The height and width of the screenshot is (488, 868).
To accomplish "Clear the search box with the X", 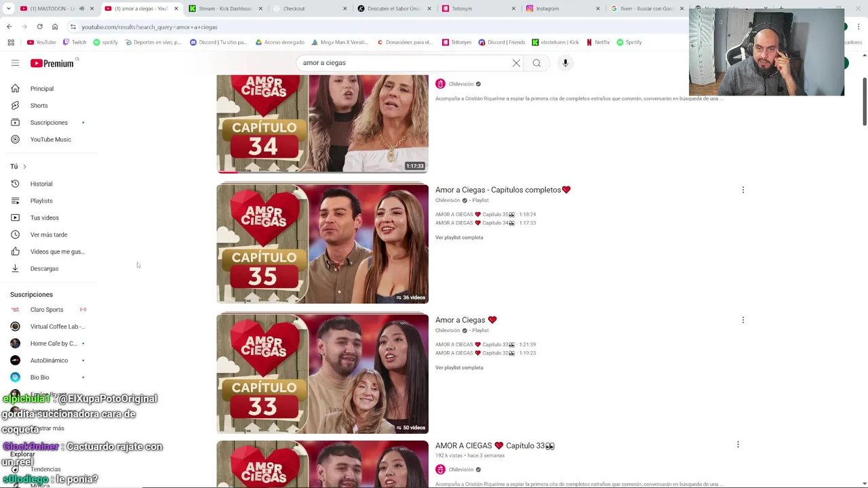I will pyautogui.click(x=516, y=63).
